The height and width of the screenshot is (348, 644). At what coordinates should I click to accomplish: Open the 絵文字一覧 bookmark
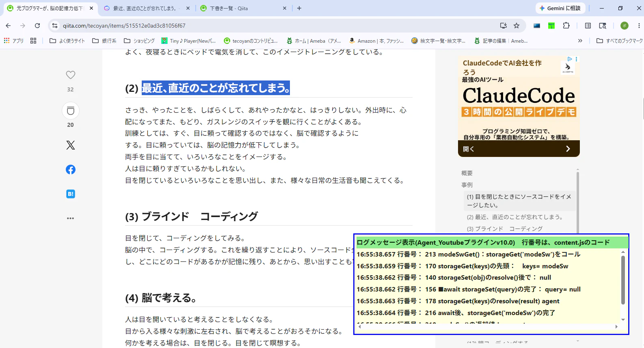[x=439, y=41]
